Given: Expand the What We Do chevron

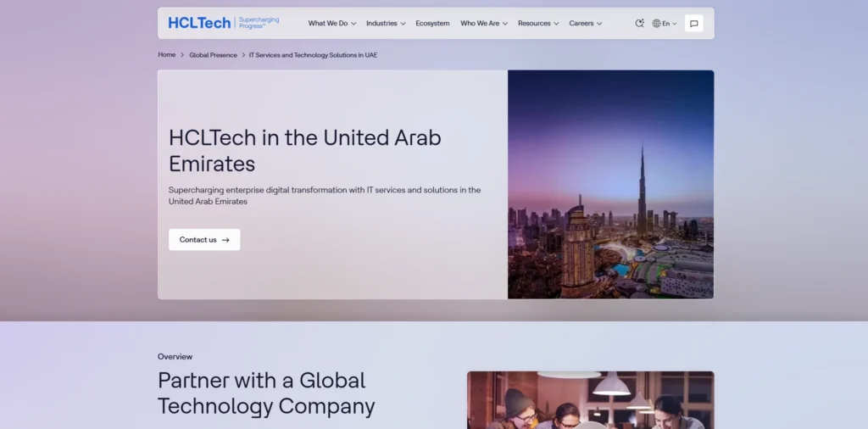Looking at the screenshot, I should point(353,24).
